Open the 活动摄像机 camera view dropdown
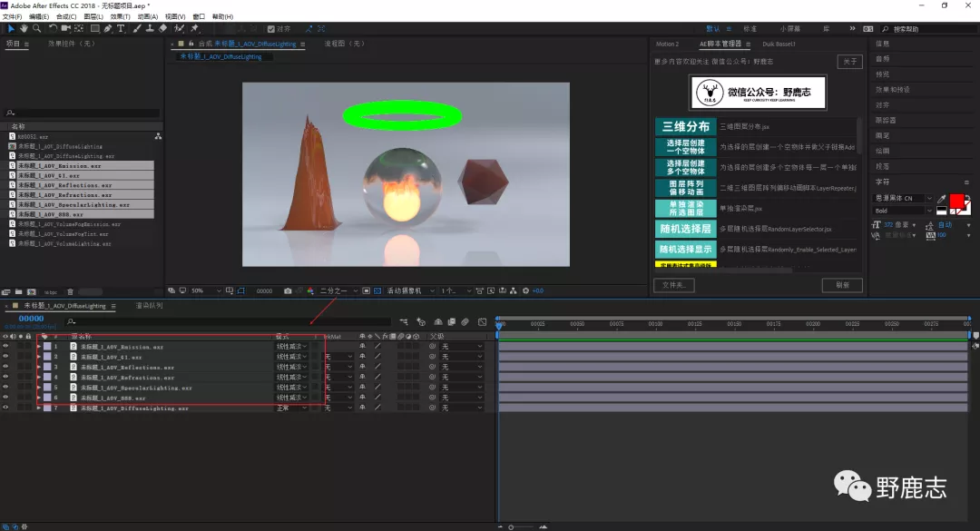The width and height of the screenshot is (980, 531). 408,290
